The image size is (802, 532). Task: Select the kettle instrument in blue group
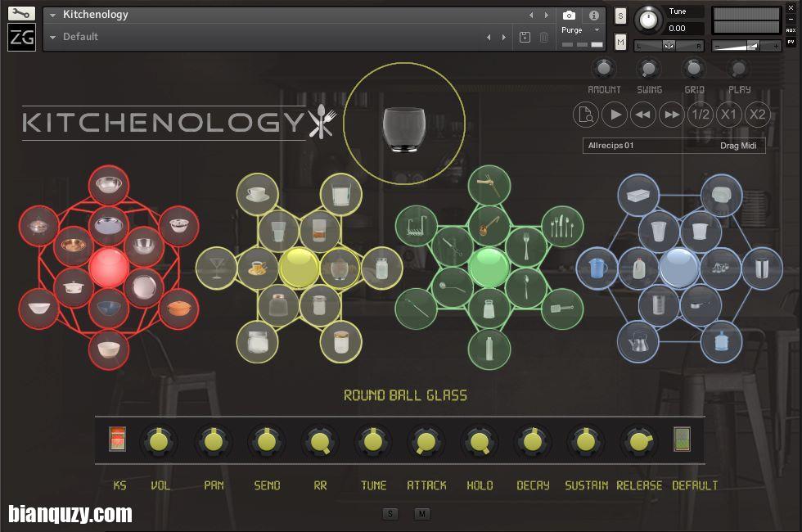coord(638,342)
